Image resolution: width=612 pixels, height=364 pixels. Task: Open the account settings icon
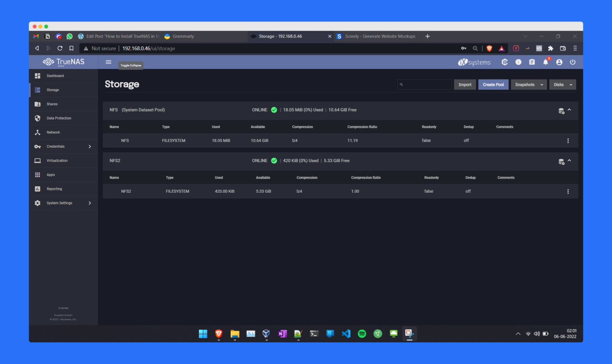point(559,62)
